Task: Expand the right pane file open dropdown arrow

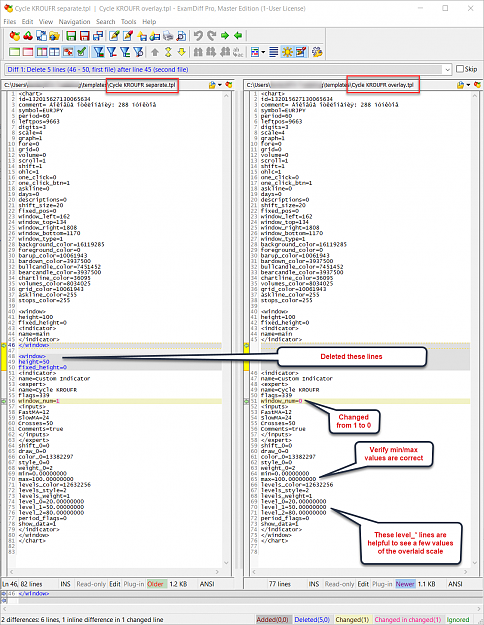Action: pos(468,85)
